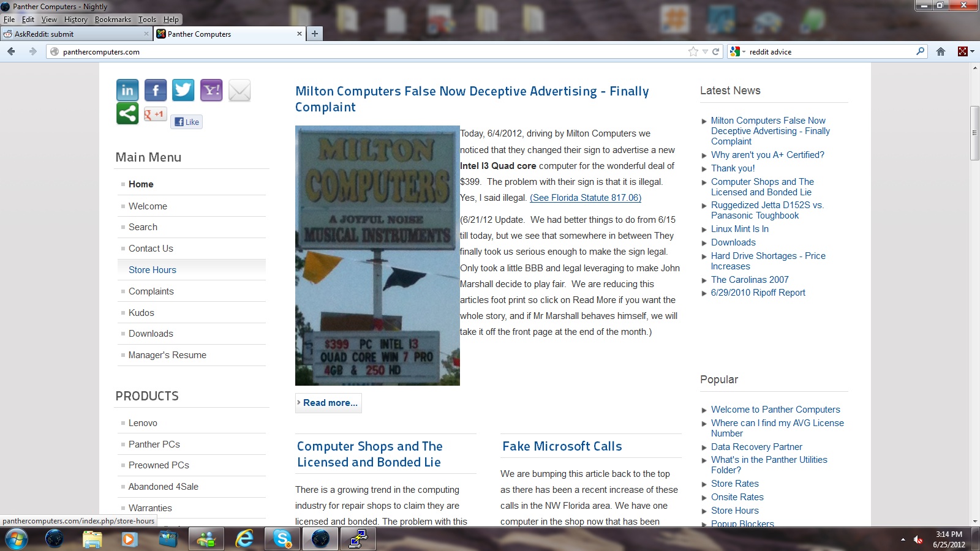The width and height of the screenshot is (980, 551).
Task: Open See Florida Statute 817.06 link
Action: pos(586,198)
